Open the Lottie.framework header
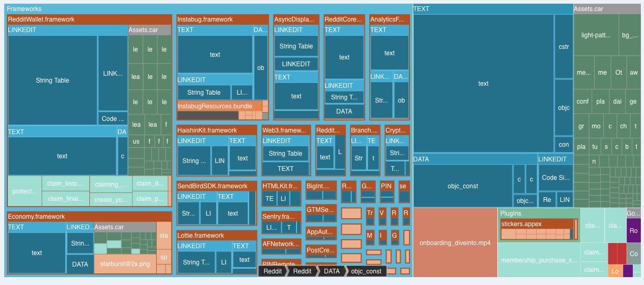This screenshot has height=285, width=644. coord(217,236)
